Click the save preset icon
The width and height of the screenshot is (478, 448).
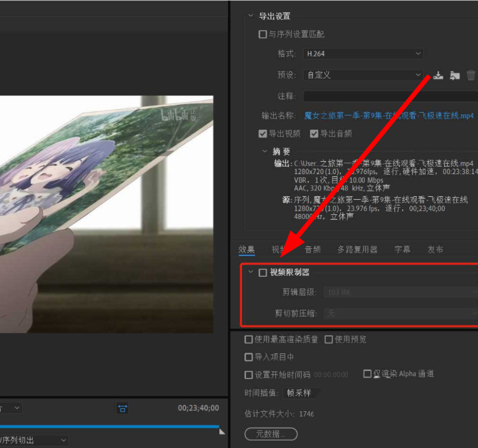tap(439, 75)
